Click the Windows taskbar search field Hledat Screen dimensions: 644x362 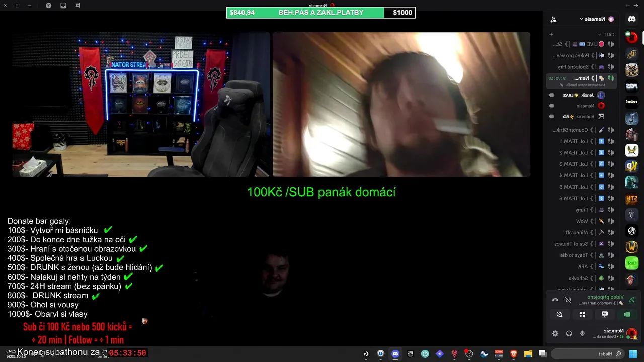point(588,353)
